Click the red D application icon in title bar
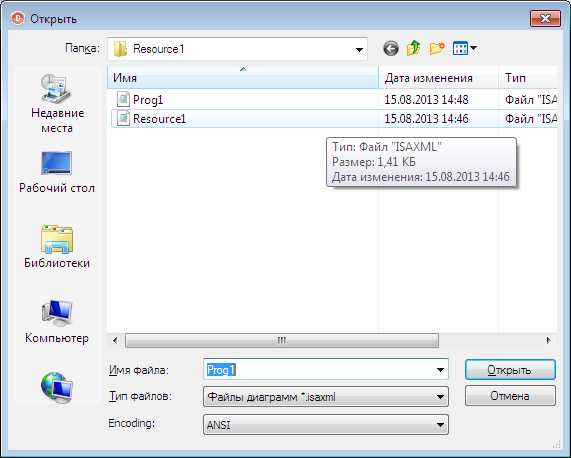Screen dimensions: 571x458 (17, 18)
